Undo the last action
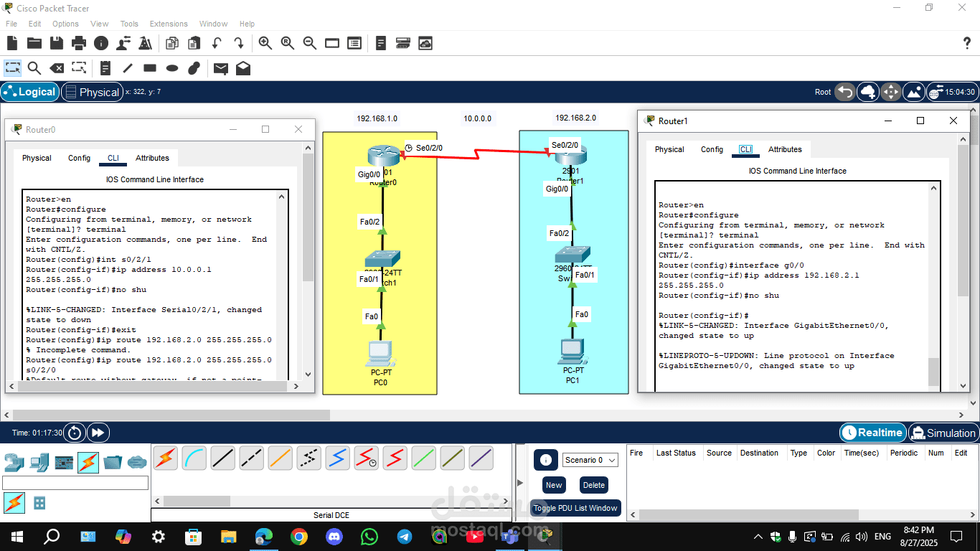 pyautogui.click(x=216, y=43)
